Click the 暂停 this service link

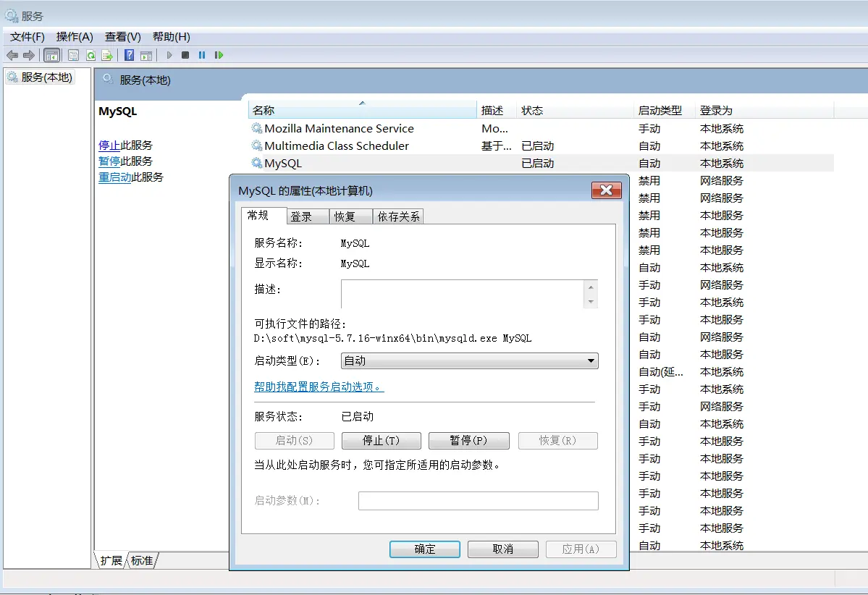coord(109,161)
